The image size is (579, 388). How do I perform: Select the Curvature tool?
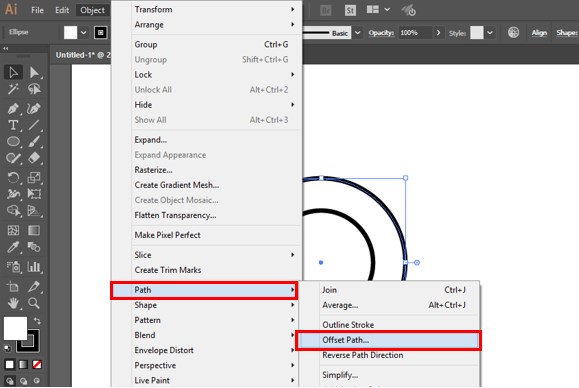click(34, 109)
